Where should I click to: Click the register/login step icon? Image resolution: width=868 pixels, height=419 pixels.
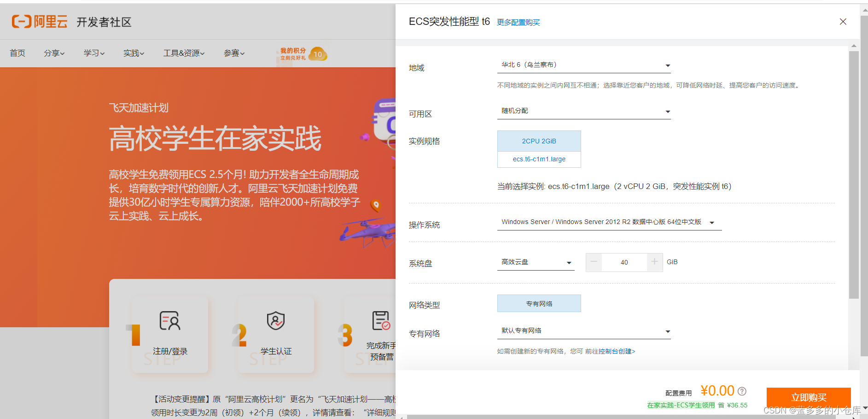pos(170,320)
